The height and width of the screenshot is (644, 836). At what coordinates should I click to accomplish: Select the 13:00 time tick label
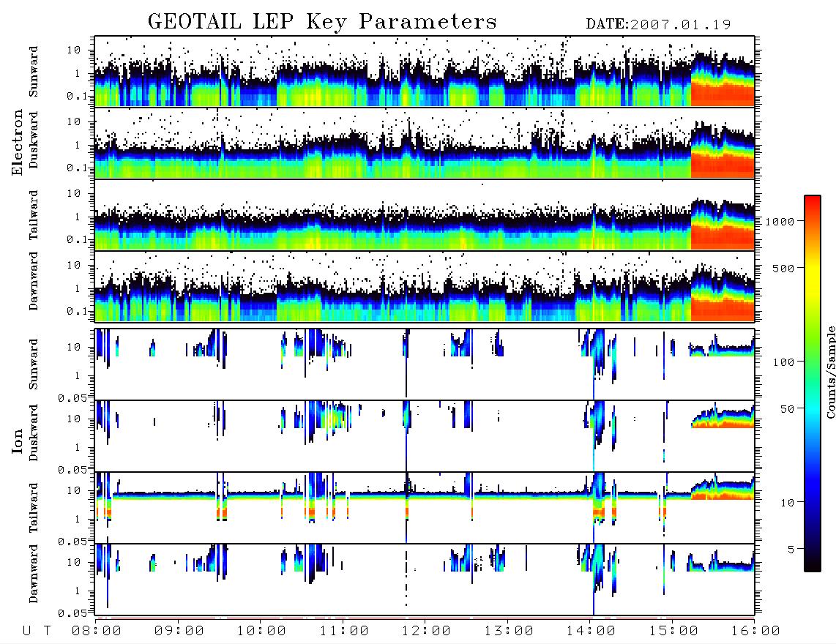[x=509, y=631]
